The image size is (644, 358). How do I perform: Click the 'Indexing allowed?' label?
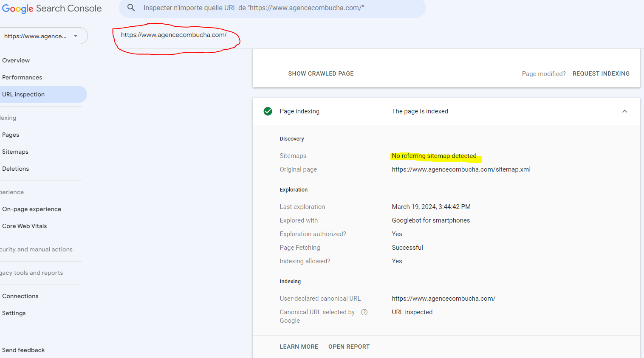click(305, 261)
